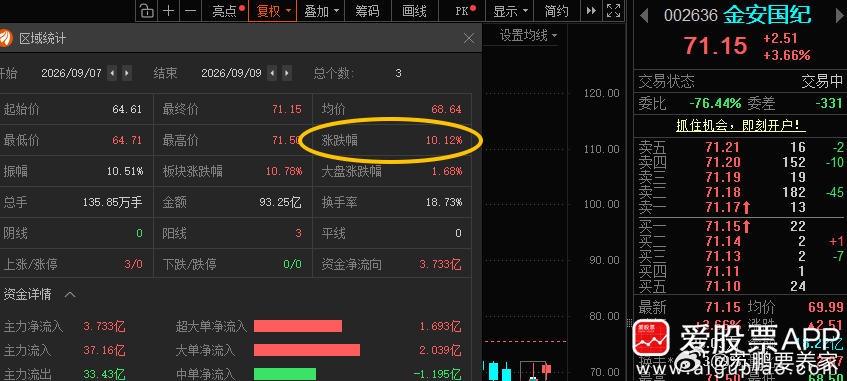Viewport: 847px width, 381px height.
Task: Toggle fullscreen with the expand-arrows icon
Action: (x=613, y=11)
